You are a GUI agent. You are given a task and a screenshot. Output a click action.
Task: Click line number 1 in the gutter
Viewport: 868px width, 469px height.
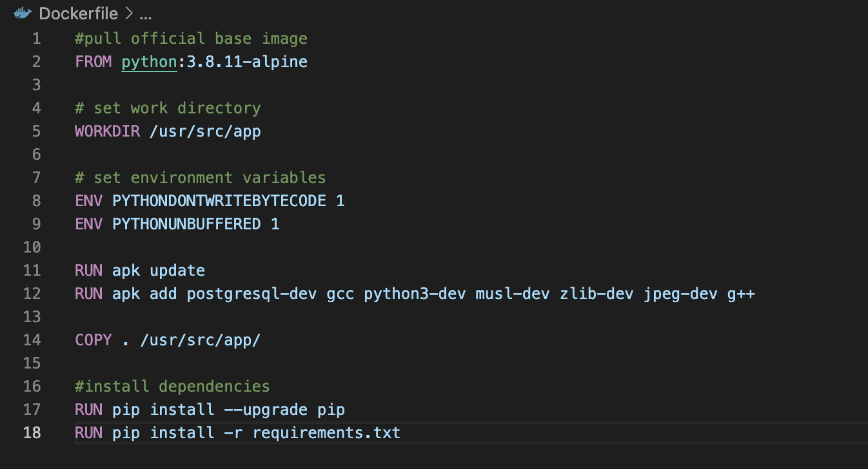pyautogui.click(x=36, y=39)
